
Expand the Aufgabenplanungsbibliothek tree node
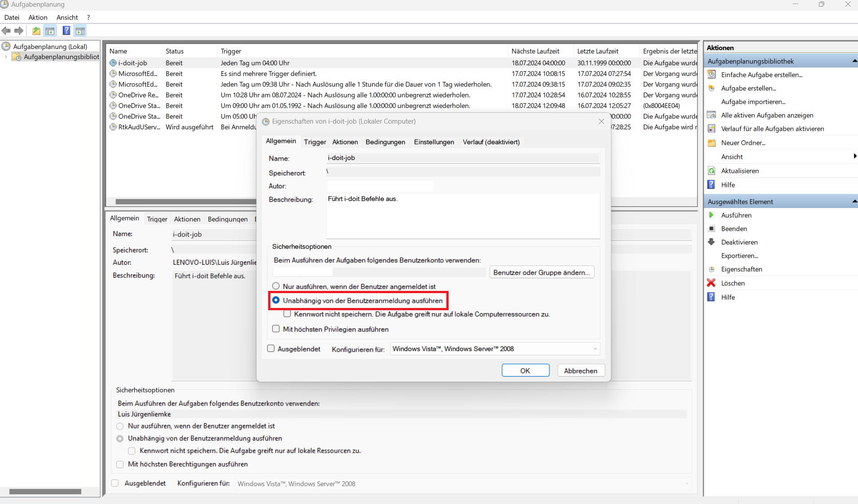(x=6, y=57)
